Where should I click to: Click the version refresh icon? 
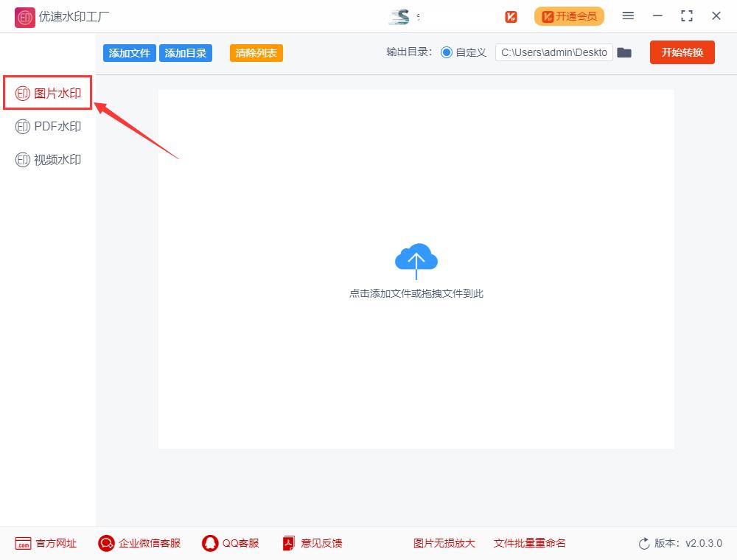(x=642, y=543)
